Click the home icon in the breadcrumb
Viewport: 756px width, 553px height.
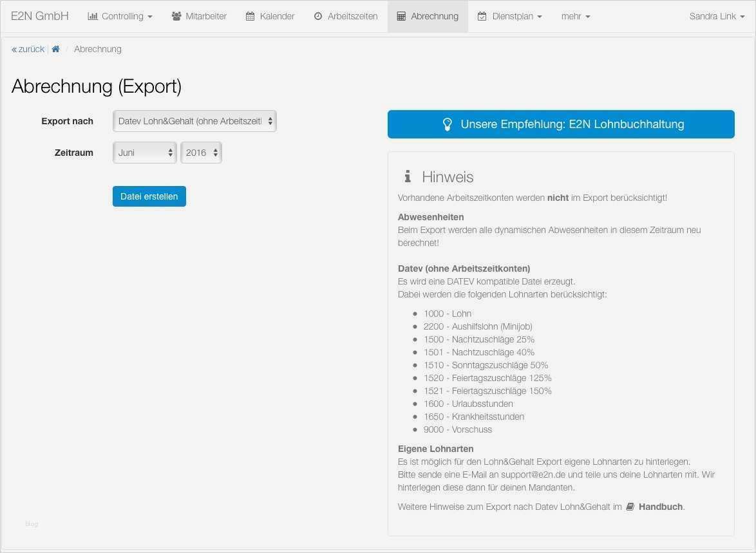tap(55, 48)
